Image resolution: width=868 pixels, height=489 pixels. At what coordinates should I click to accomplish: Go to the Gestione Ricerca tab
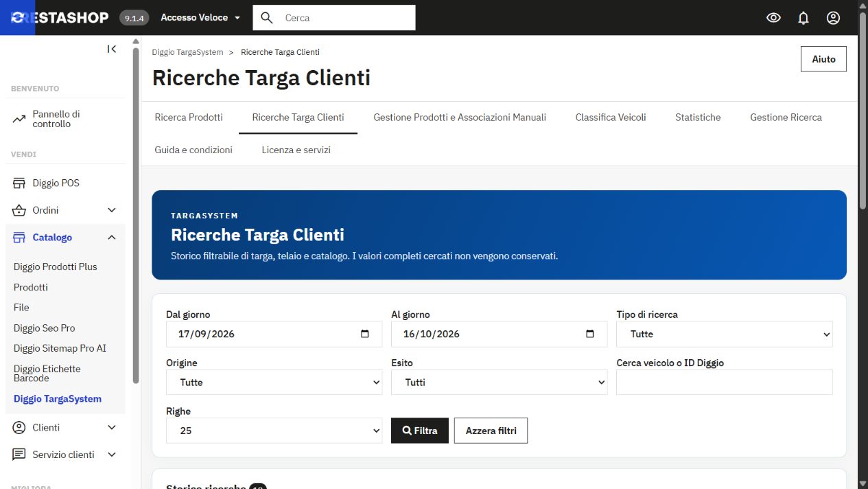(x=786, y=117)
